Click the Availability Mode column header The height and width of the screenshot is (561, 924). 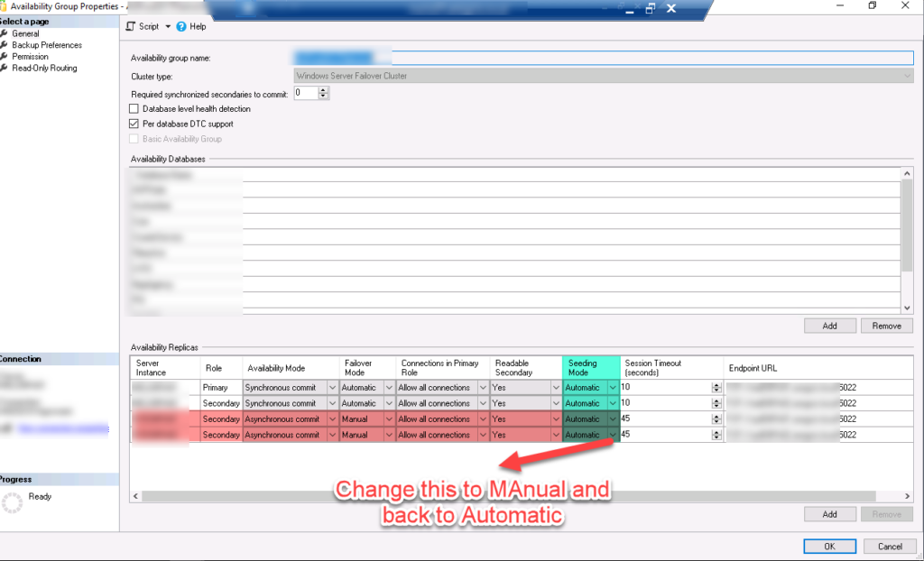point(291,368)
